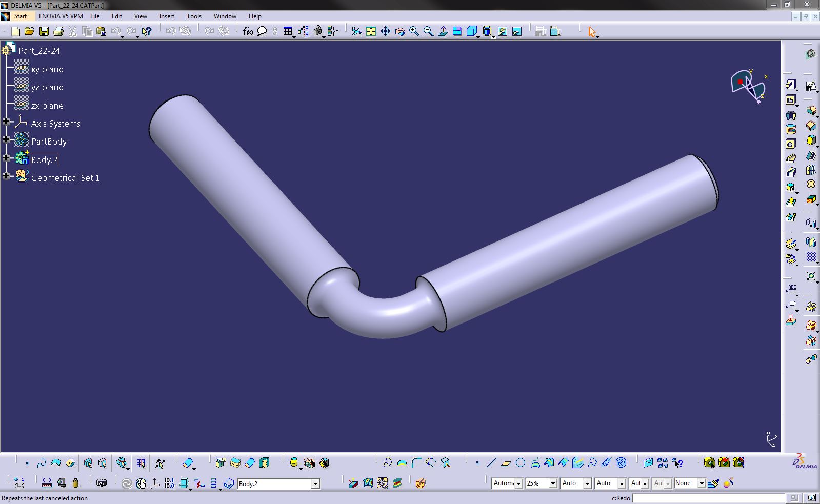Click the New document icon

pyautogui.click(x=15, y=32)
